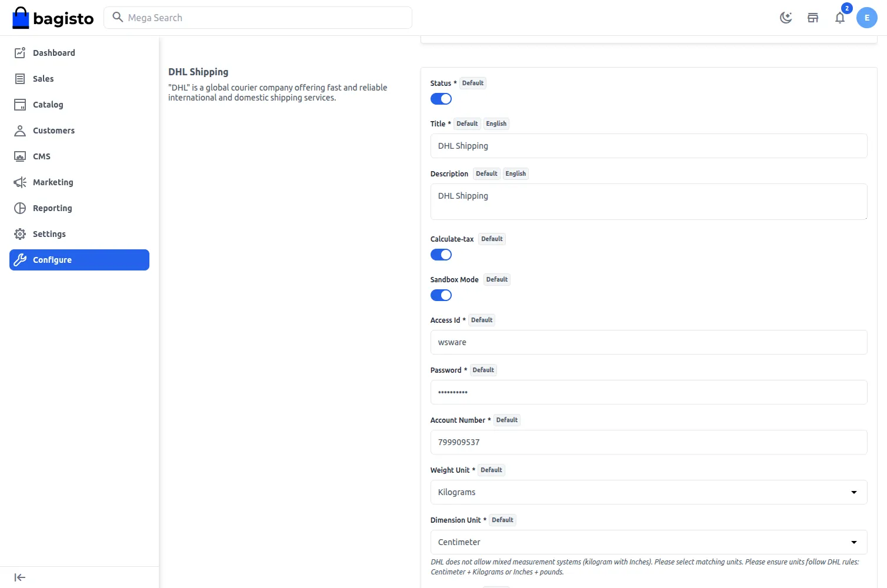887x588 pixels.
Task: Toggle dark mode with the moon icon
Action: (786, 17)
